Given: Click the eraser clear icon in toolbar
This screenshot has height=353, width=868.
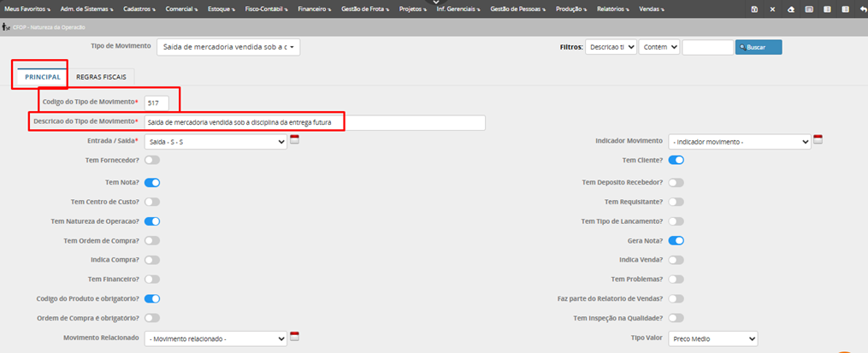Looking at the screenshot, I should pyautogui.click(x=791, y=9).
